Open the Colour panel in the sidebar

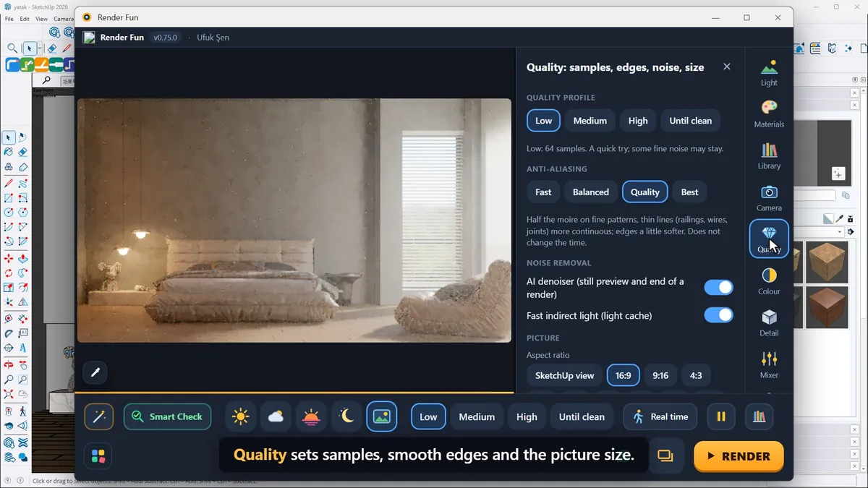(x=769, y=281)
